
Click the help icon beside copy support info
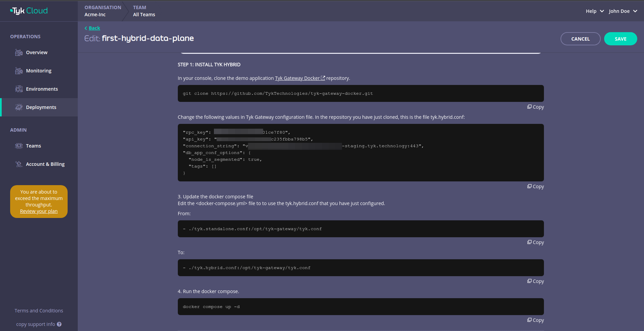[x=59, y=324]
